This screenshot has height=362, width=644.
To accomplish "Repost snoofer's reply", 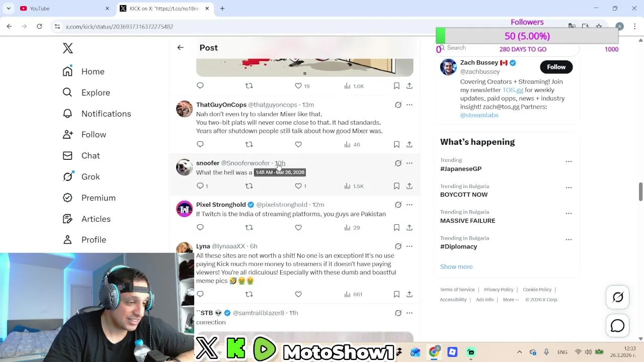I will [x=249, y=186].
